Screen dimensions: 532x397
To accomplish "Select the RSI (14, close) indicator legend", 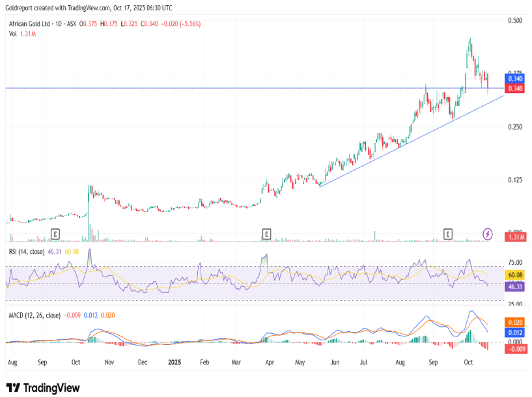I will pyautogui.click(x=27, y=251).
